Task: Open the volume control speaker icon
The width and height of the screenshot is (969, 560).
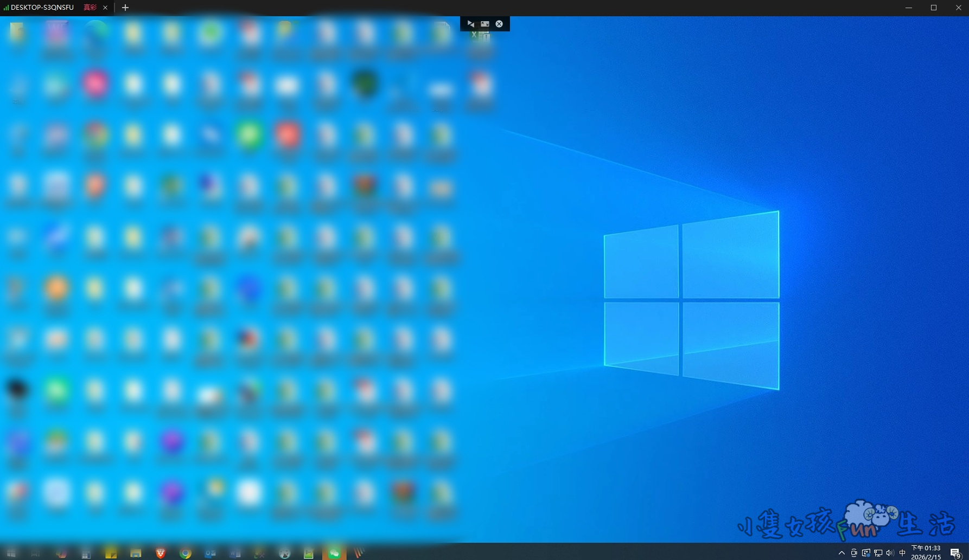Action: 890,553
